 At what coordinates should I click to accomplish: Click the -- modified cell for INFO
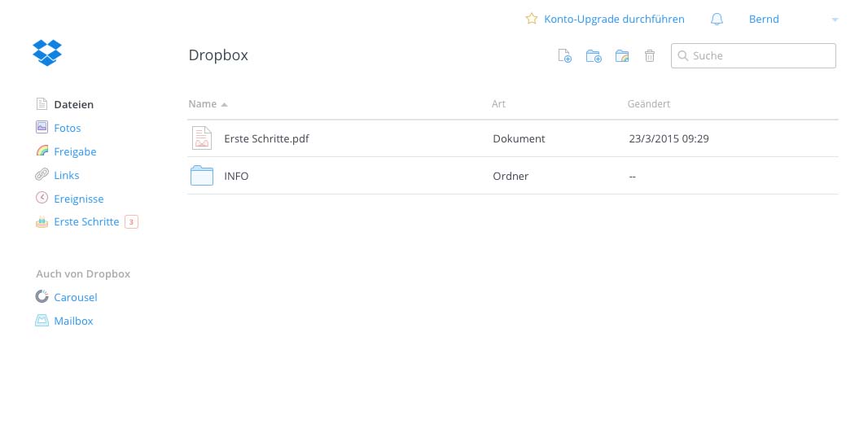[632, 177]
